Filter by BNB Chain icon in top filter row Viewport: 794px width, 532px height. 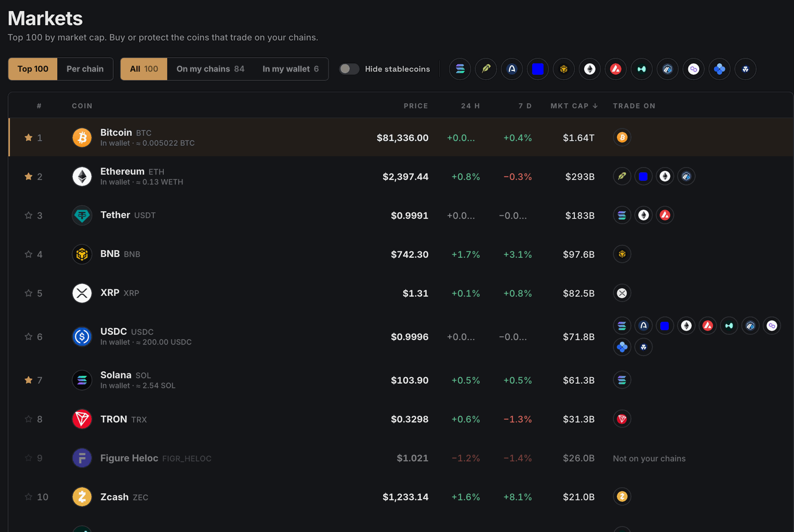tap(564, 69)
